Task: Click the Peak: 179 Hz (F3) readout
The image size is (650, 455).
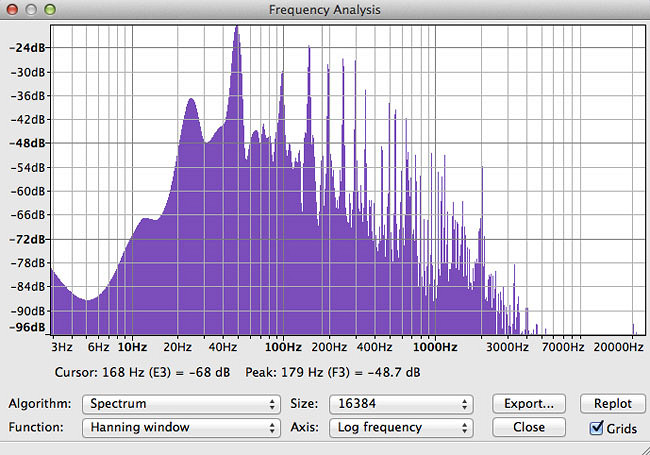Action: (x=332, y=372)
